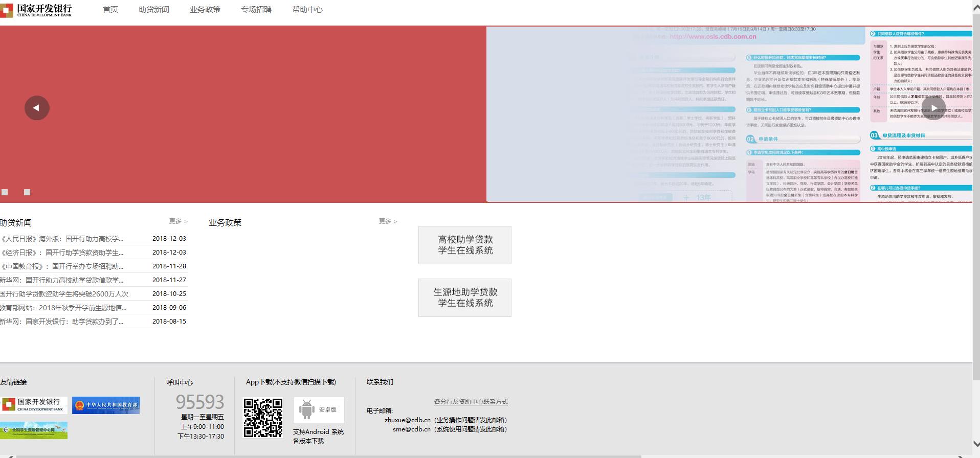Open the 业务政策 menu item
The image size is (980, 458).
(x=205, y=10)
